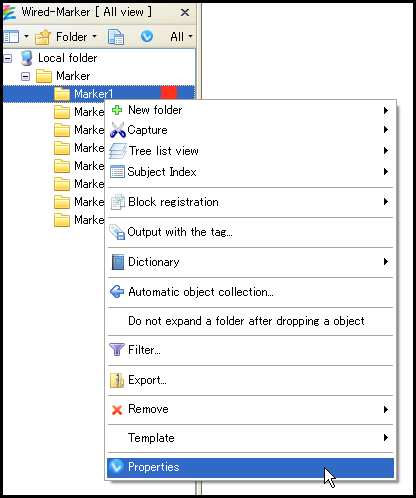Click the red color swatch on Marker1

click(169, 93)
